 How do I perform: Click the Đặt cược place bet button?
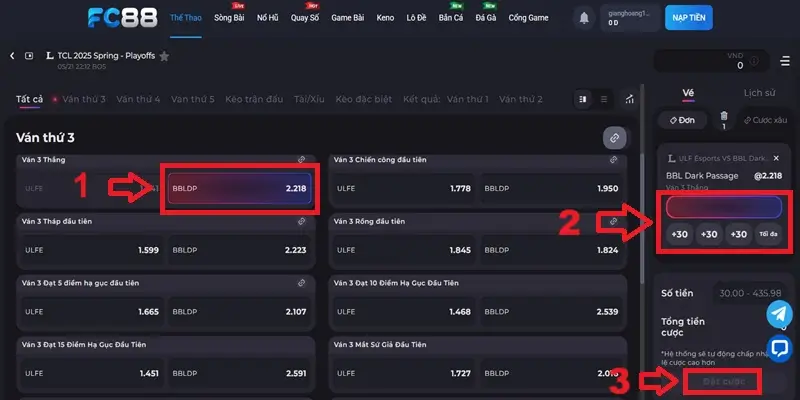coord(723,381)
